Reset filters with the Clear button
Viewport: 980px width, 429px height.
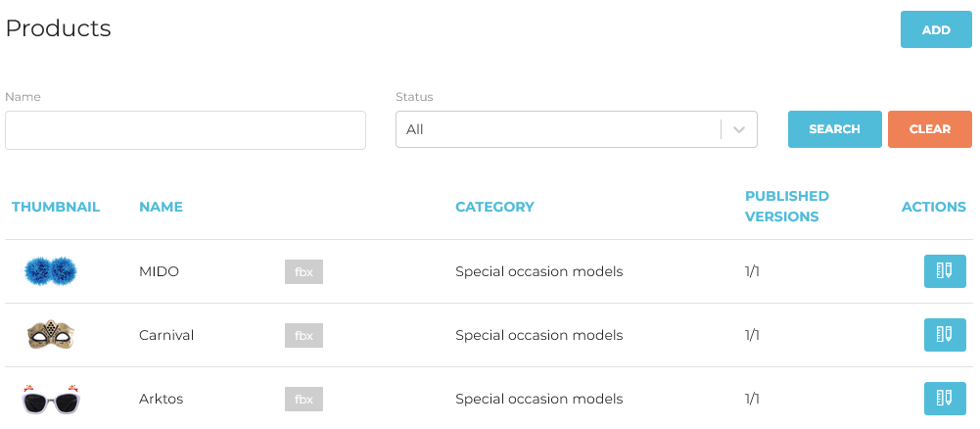(929, 129)
